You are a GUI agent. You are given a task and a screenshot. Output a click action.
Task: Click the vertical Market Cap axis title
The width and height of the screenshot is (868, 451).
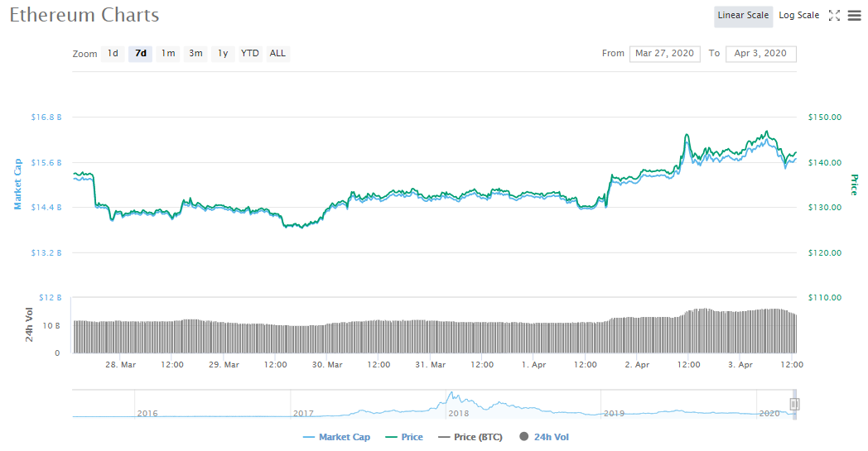[x=17, y=185]
